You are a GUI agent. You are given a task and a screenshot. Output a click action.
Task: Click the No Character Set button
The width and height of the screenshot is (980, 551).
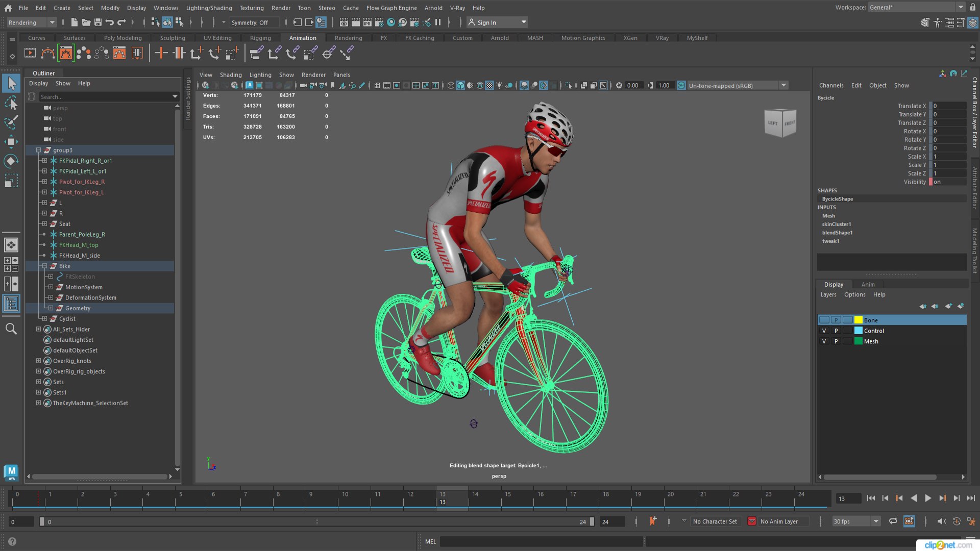(x=715, y=521)
